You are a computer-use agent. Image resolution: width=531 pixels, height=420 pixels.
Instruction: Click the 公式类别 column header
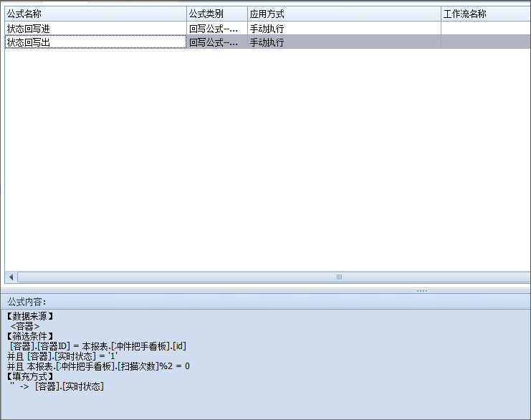click(x=216, y=14)
